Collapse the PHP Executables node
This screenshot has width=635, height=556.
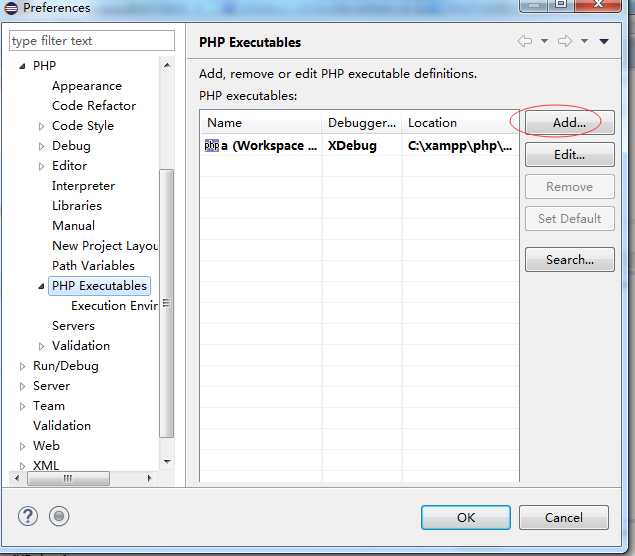41,286
